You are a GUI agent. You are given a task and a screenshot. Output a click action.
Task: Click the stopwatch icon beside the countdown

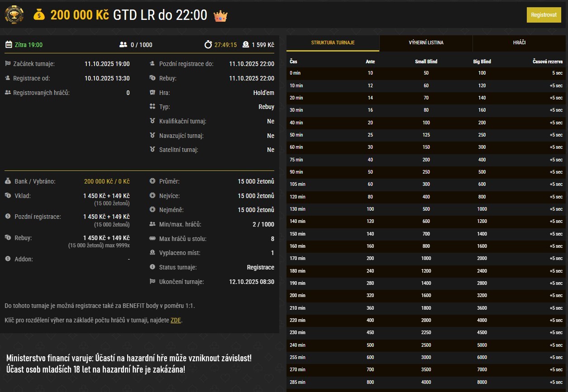[208, 45]
